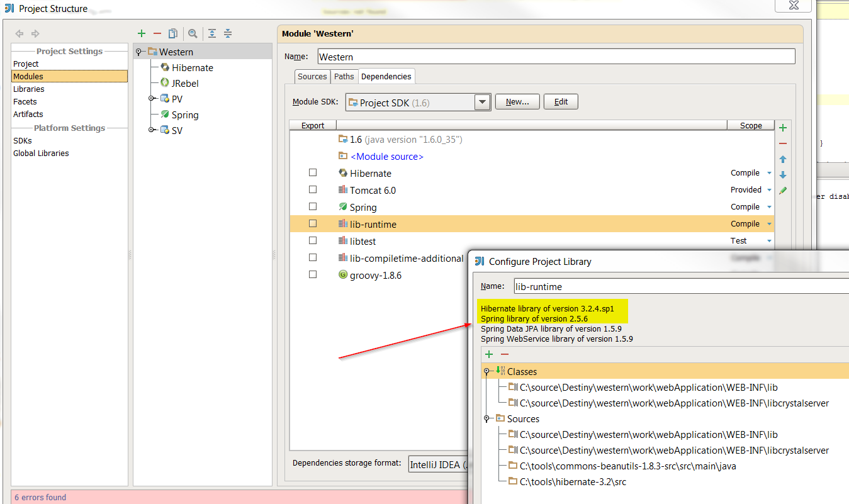Open the scope dropdown for Hibernate
Image resolution: width=849 pixels, height=504 pixels.
pyautogui.click(x=769, y=174)
